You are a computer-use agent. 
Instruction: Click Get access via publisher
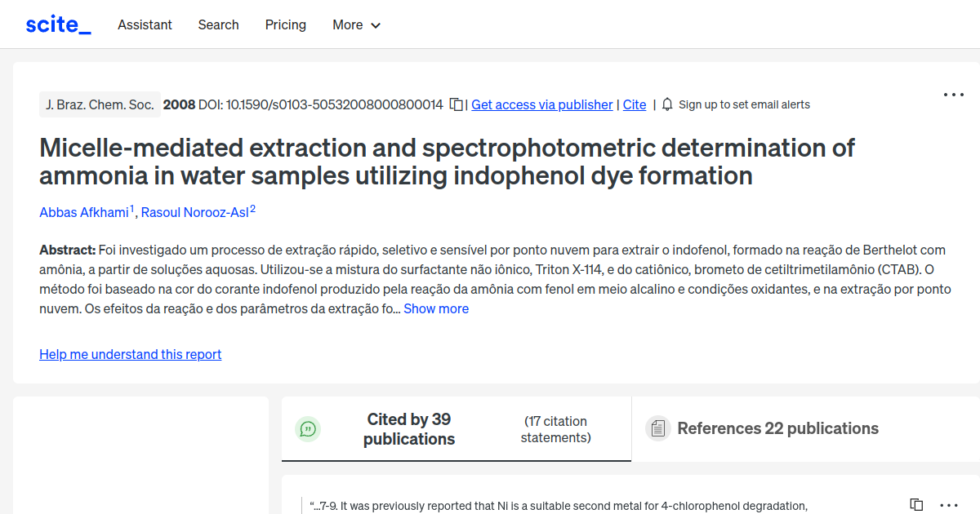pos(541,104)
